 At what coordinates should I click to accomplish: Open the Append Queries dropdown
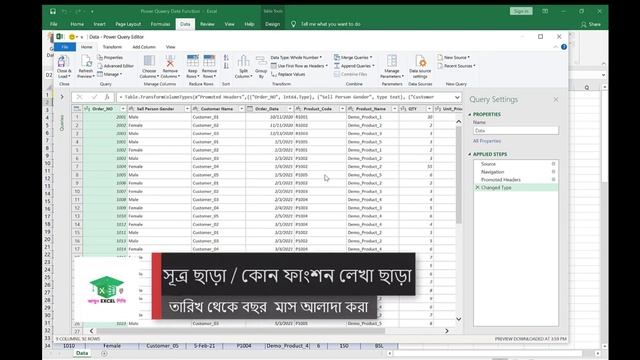point(354,66)
